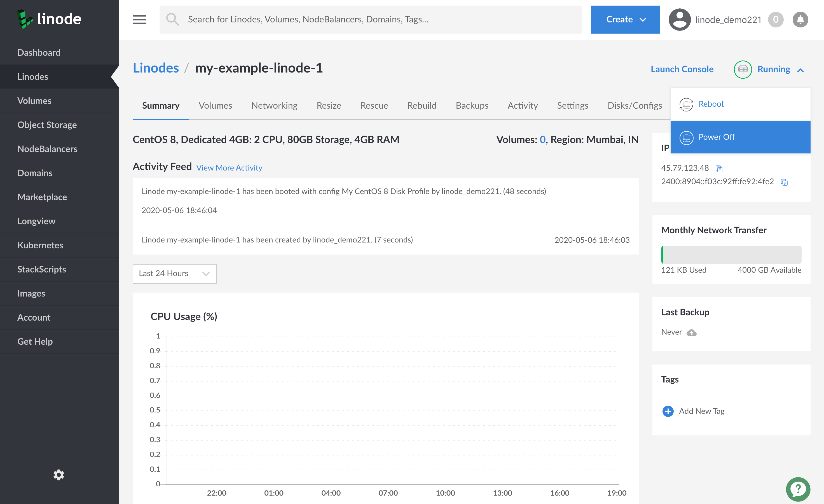This screenshot has height=504, width=824.
Task: Copy the IPv4 address 45.79.123.48
Action: 719,169
